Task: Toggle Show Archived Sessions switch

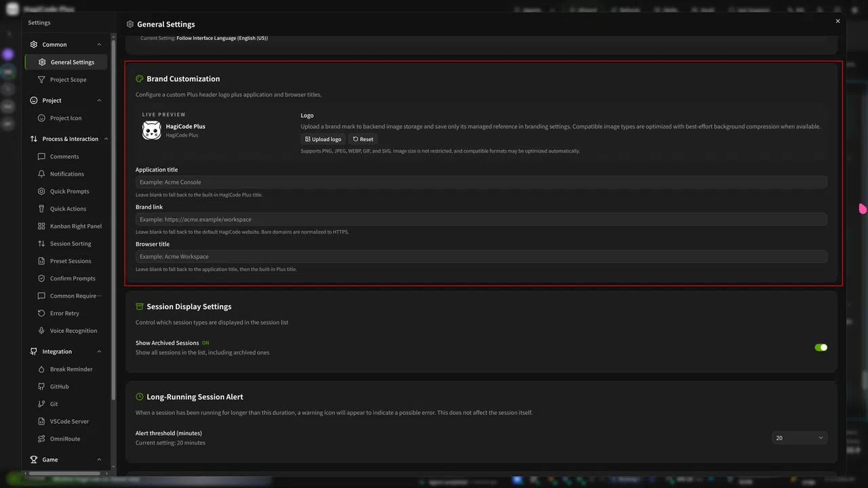Action: point(821,348)
